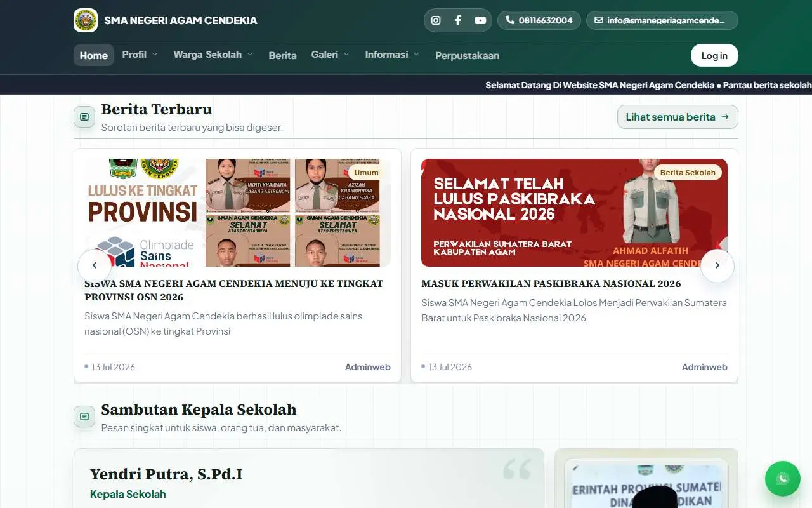Expand the Profil dropdown menu
The image size is (812, 508).
(x=140, y=55)
